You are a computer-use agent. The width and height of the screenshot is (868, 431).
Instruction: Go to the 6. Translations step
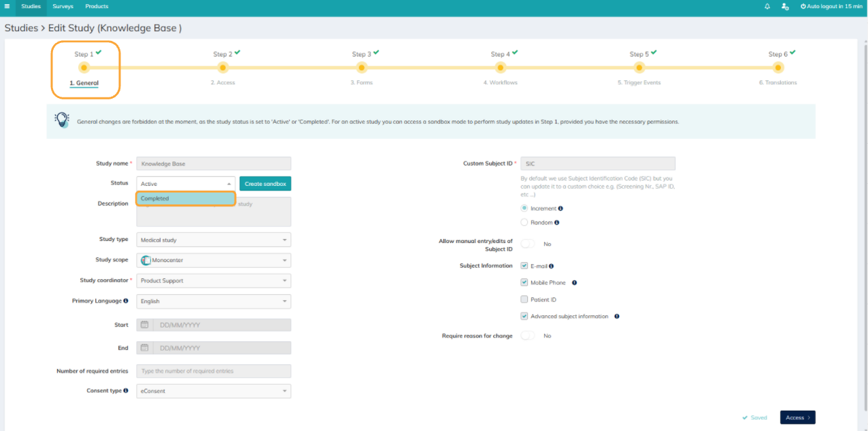[778, 83]
